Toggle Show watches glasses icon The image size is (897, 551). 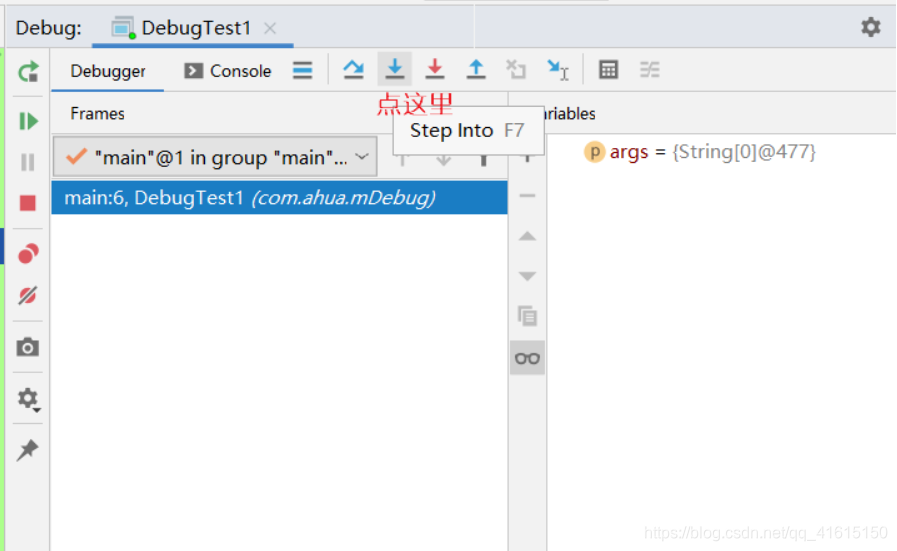coord(527,358)
